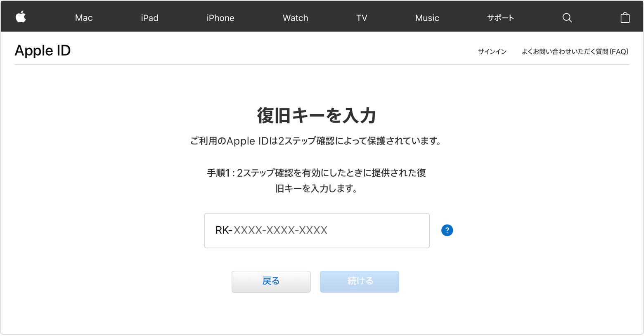This screenshot has height=336, width=644.
Task: Open the Mac menu item
Action: tap(84, 18)
